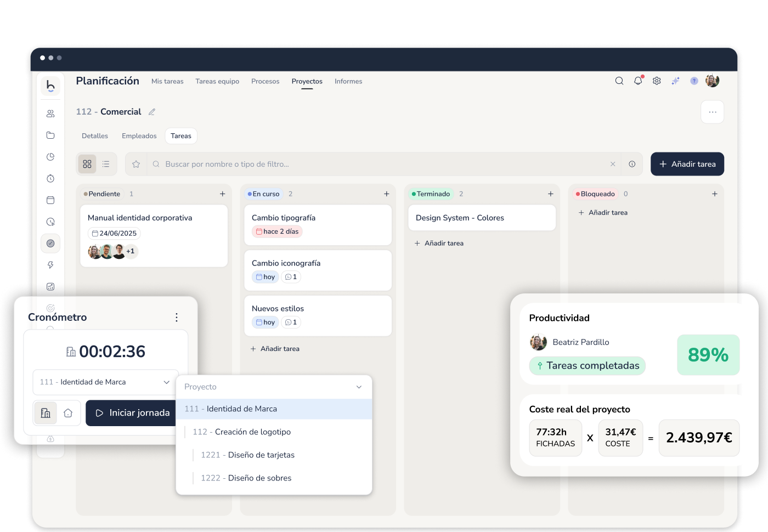Add task to Bloqueado column with plus
The width and height of the screenshot is (768, 532).
coord(714,194)
